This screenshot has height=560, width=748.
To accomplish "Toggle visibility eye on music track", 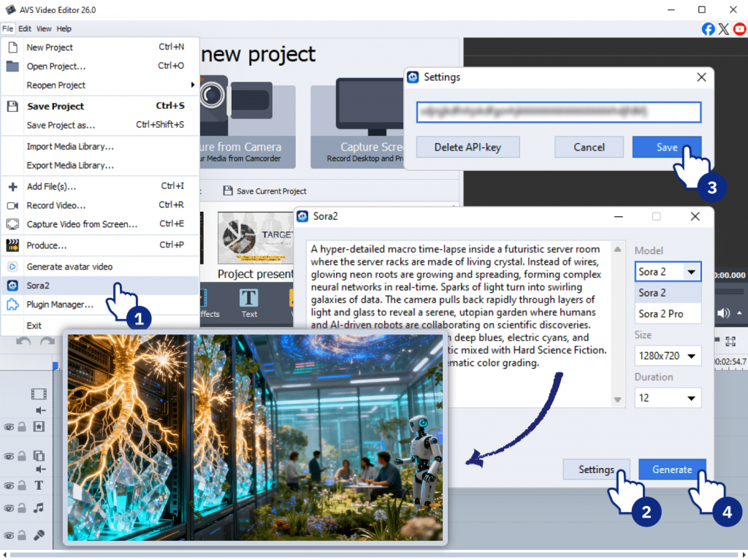I will [9, 508].
